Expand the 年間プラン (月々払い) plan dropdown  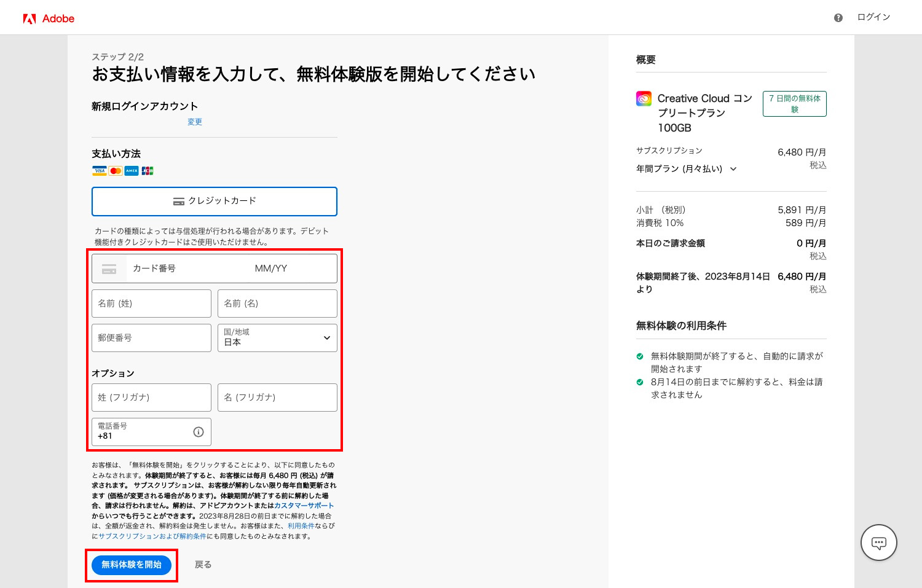686,169
